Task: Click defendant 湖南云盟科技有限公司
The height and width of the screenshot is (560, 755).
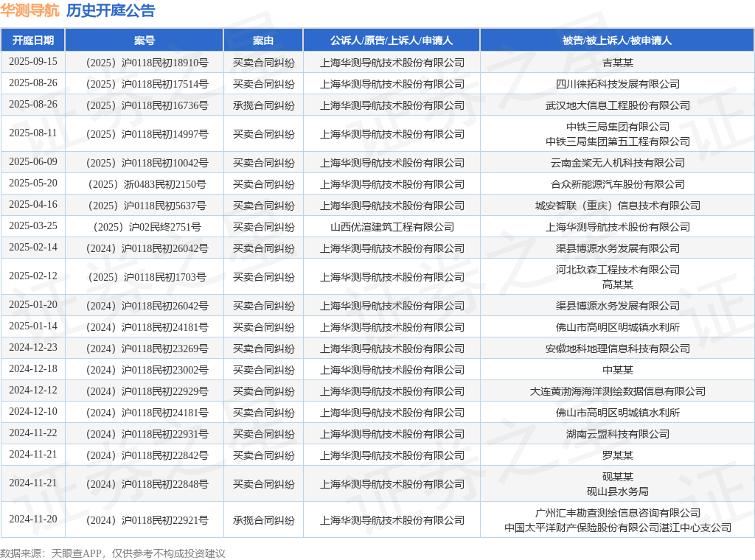Action: pyautogui.click(x=618, y=434)
